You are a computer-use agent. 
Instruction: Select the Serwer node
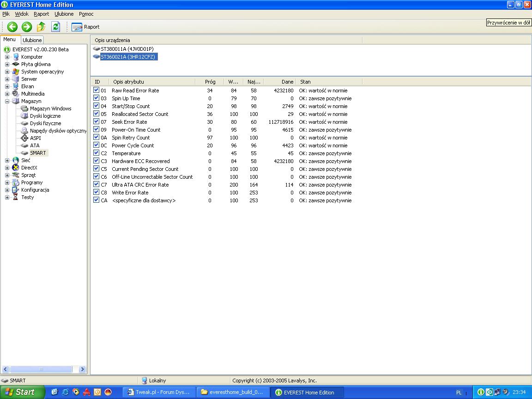tap(29, 79)
